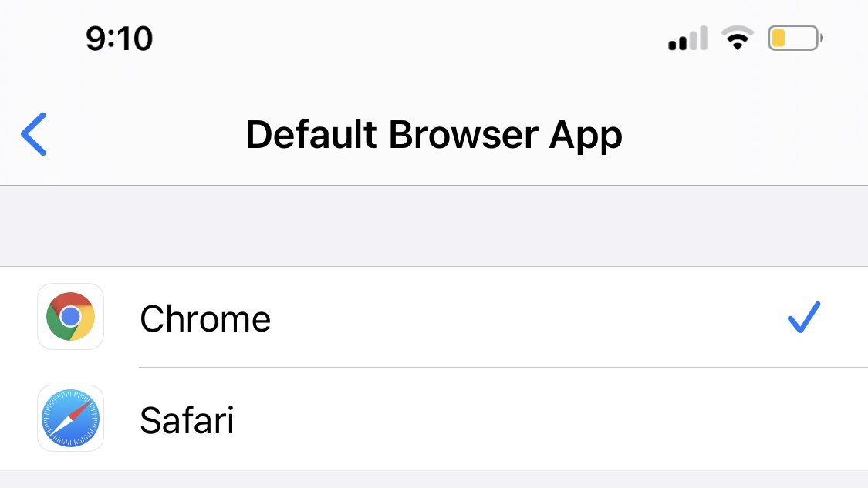Image resolution: width=868 pixels, height=488 pixels.
Task: Click the blue checkmark beside Chrome
Action: [x=803, y=317]
